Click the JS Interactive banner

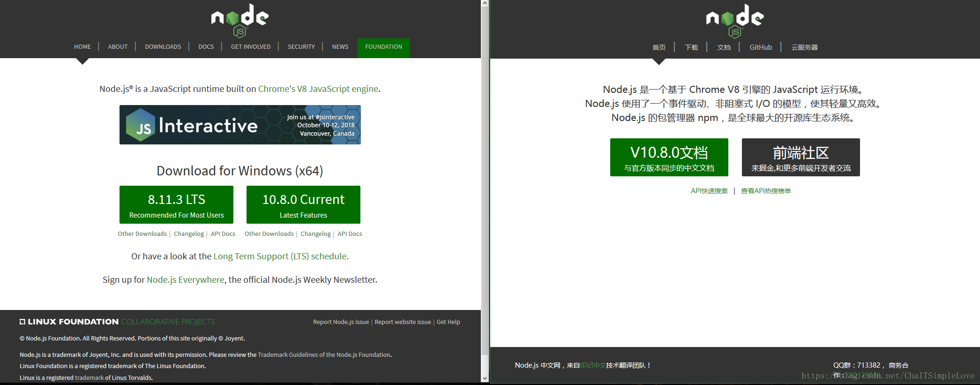240,125
